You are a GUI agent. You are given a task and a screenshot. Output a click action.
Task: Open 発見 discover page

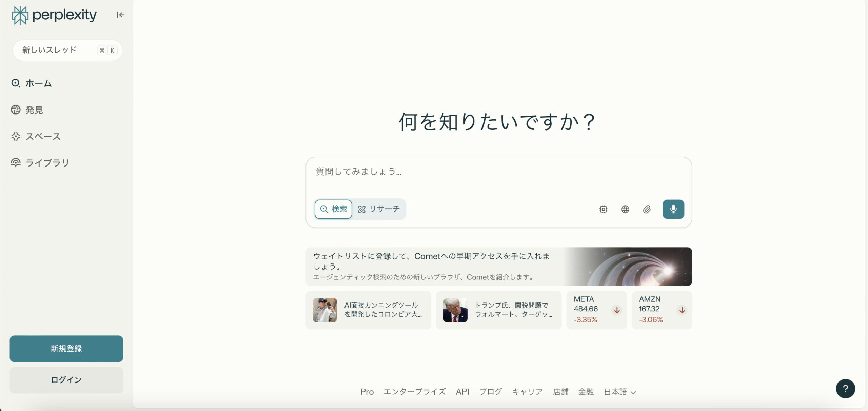click(x=27, y=110)
